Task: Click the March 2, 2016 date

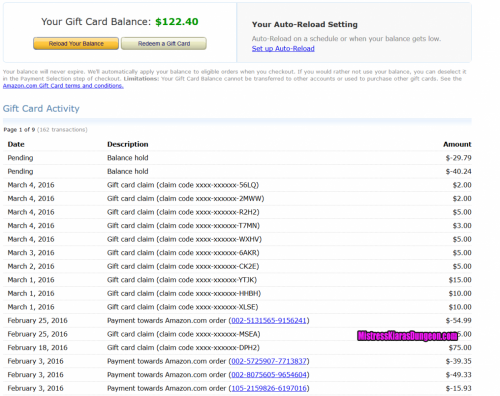Action: (x=31, y=266)
